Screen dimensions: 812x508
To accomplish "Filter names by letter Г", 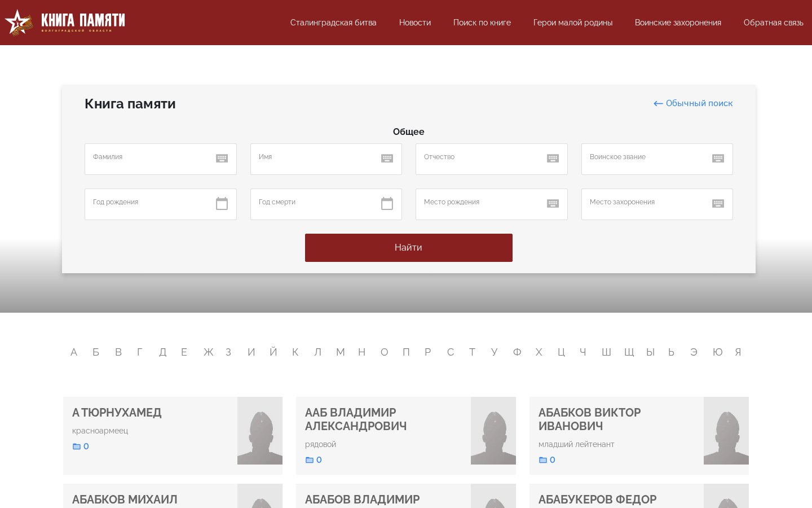I will pos(140,352).
